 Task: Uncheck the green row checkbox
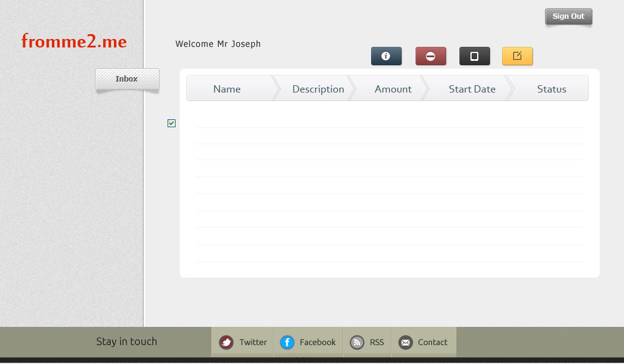171,123
